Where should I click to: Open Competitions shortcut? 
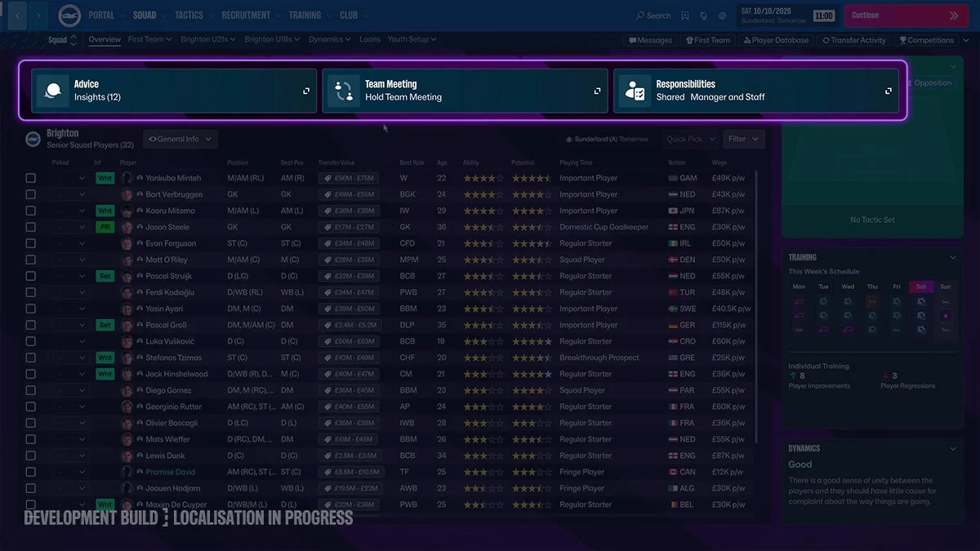tap(926, 40)
